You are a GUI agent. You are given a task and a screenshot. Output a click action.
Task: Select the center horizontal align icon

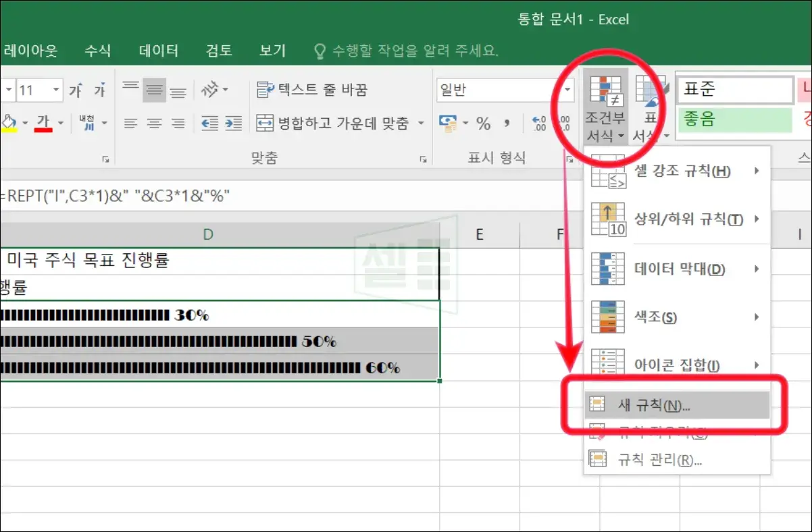coord(155,124)
